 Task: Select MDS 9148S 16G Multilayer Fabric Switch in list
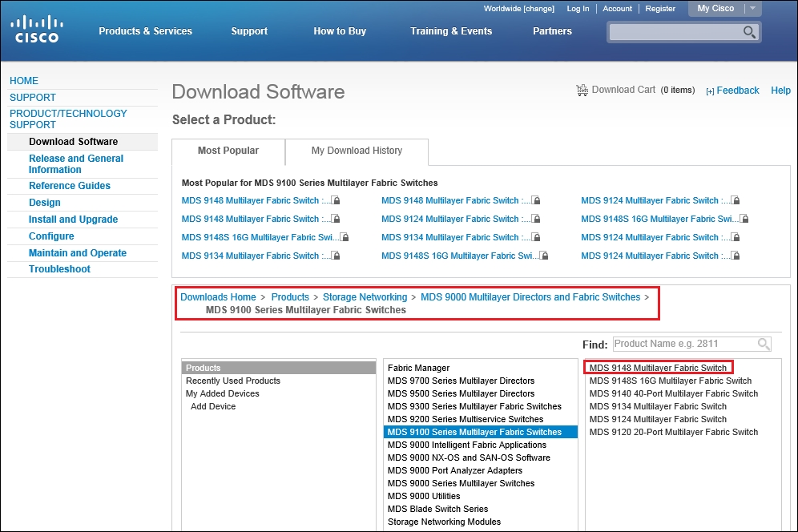click(671, 381)
